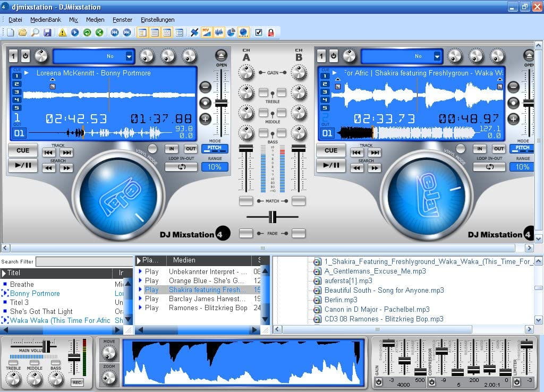544x392 pixels.
Task: Center the crossfader slider
Action: (x=273, y=217)
